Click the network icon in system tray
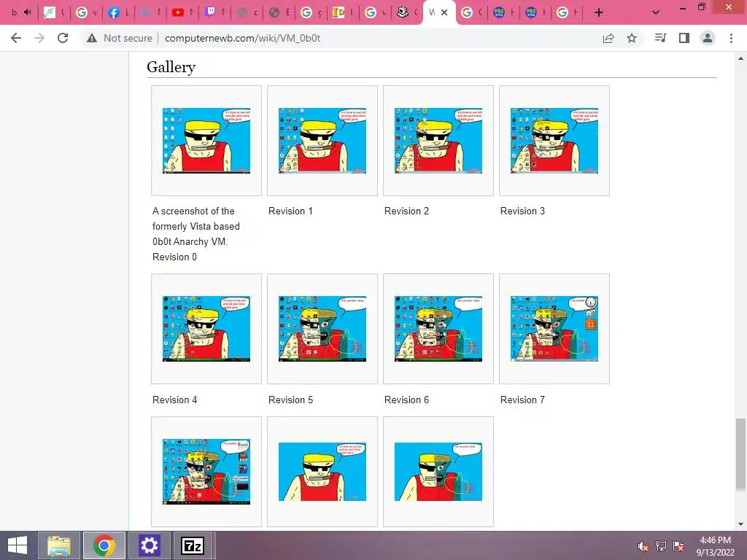The image size is (747, 560). pyautogui.click(x=660, y=546)
